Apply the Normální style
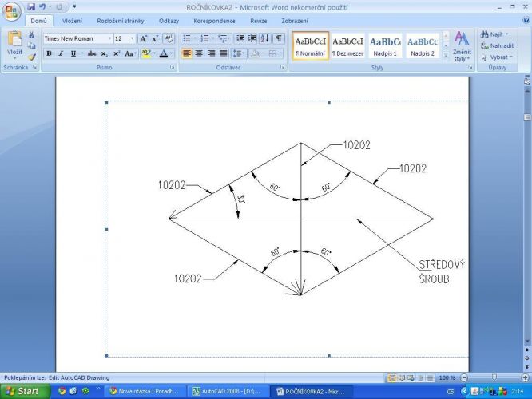Screen dimensions: 532x399 pyautogui.click(x=311, y=45)
